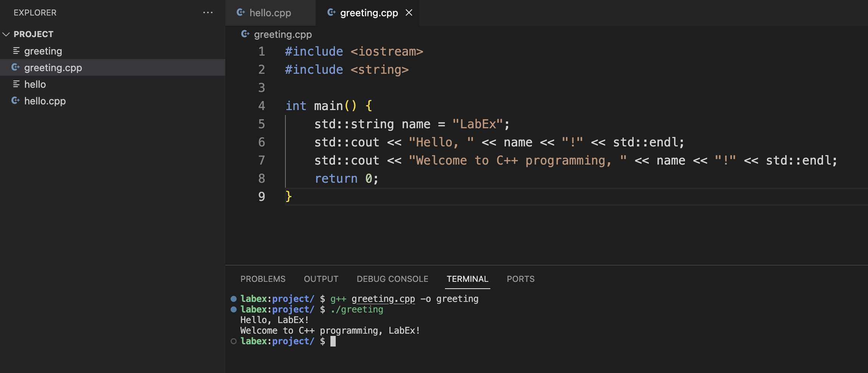Close the greeting.cpp editor tab

[x=409, y=12]
